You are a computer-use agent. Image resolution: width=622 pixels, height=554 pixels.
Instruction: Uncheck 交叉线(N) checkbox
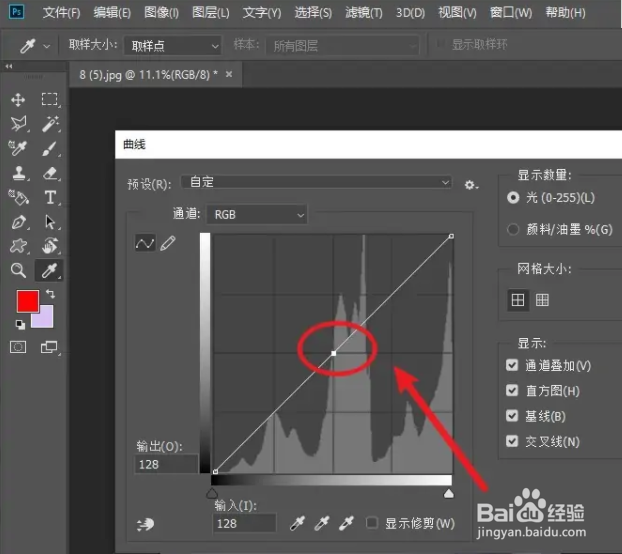[x=512, y=441]
